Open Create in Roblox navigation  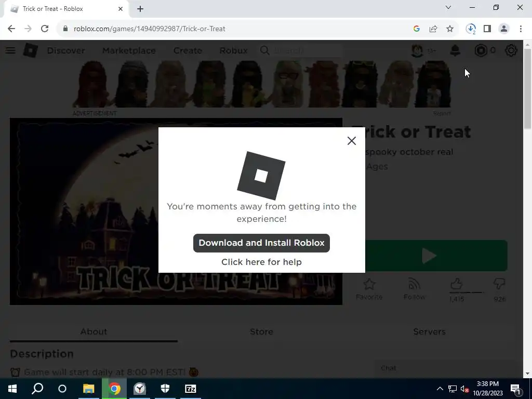click(x=188, y=50)
